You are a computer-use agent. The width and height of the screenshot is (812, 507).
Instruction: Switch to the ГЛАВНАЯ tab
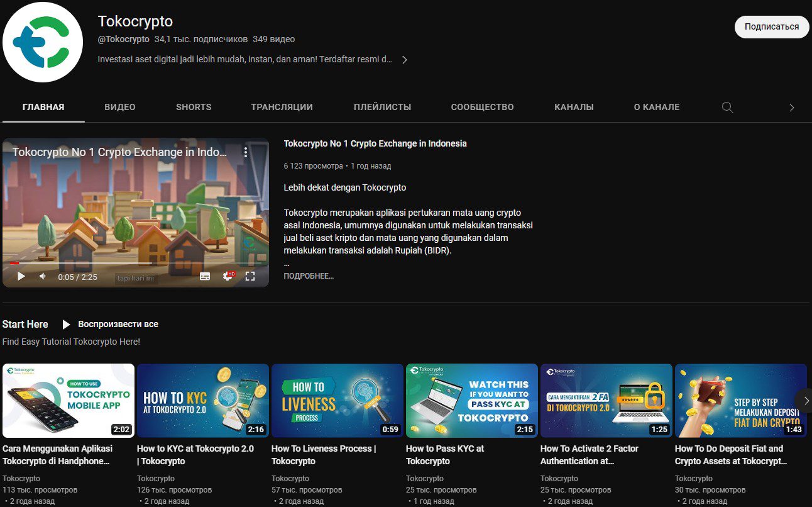click(x=43, y=107)
